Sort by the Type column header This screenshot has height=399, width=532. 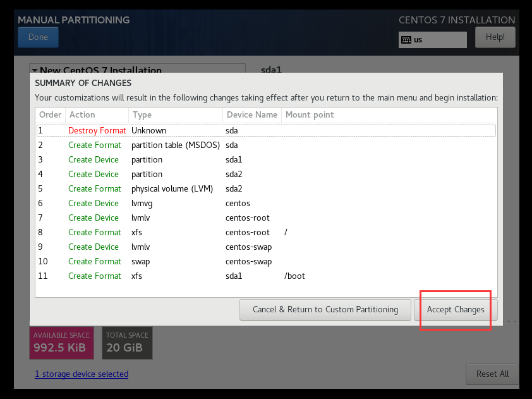tap(176, 115)
